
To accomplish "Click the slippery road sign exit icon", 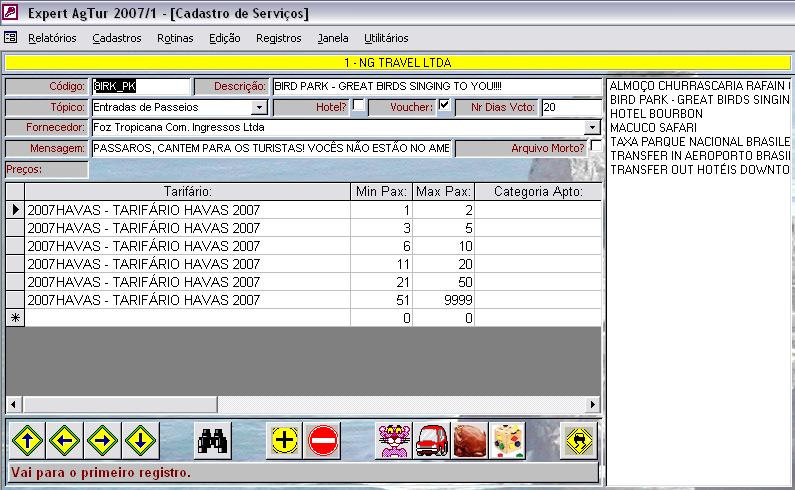I will [x=579, y=439].
